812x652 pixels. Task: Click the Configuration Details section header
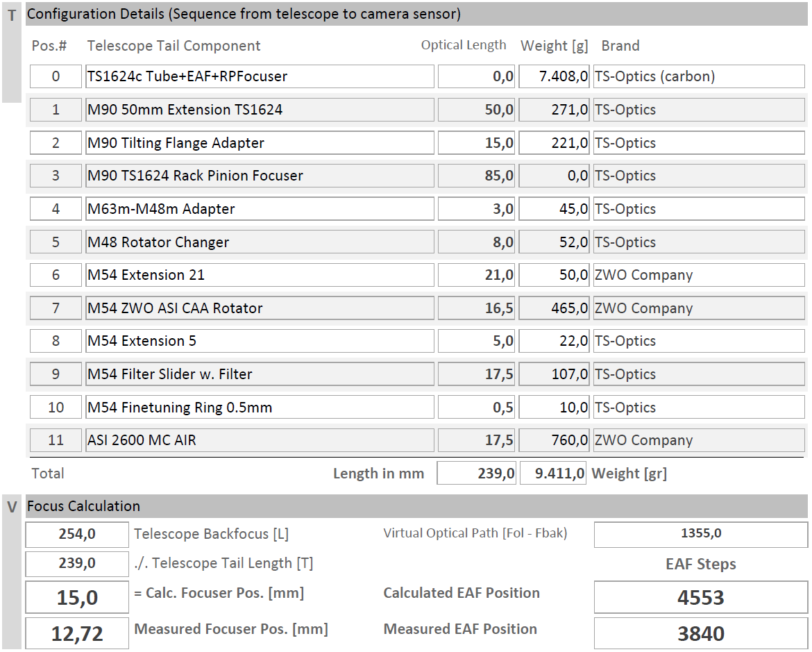pyautogui.click(x=417, y=14)
